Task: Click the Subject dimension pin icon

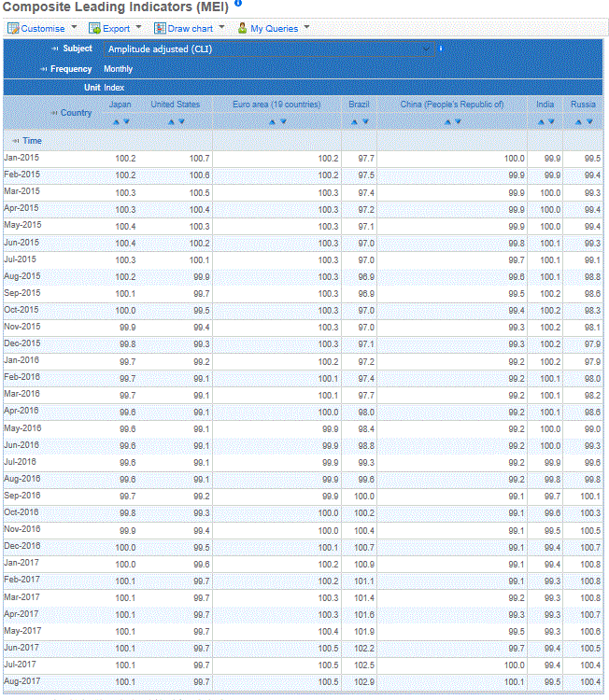Action: tap(54, 49)
